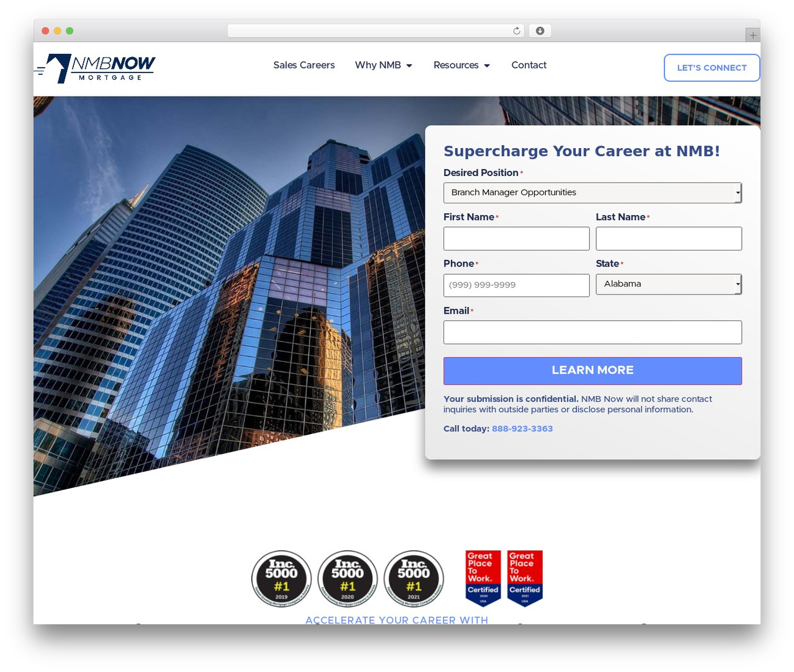Click the browser address bar
Screen dimensions: 794x672
375,31
